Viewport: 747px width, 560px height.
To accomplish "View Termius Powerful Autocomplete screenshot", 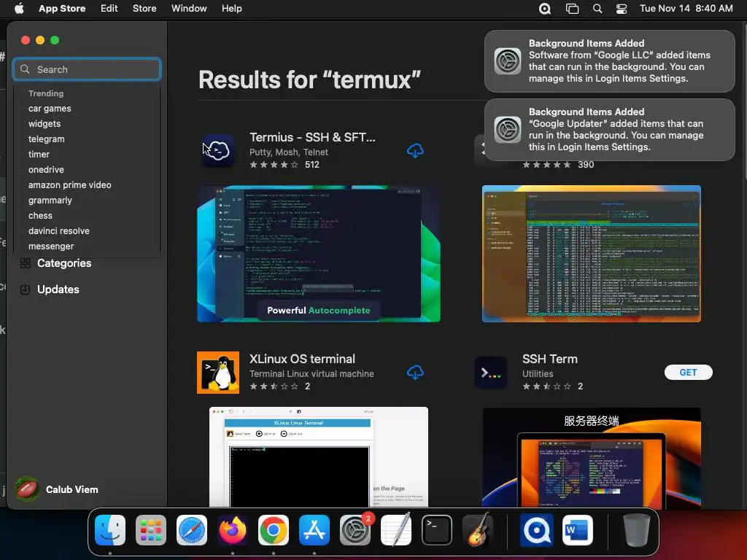I will coord(319,254).
